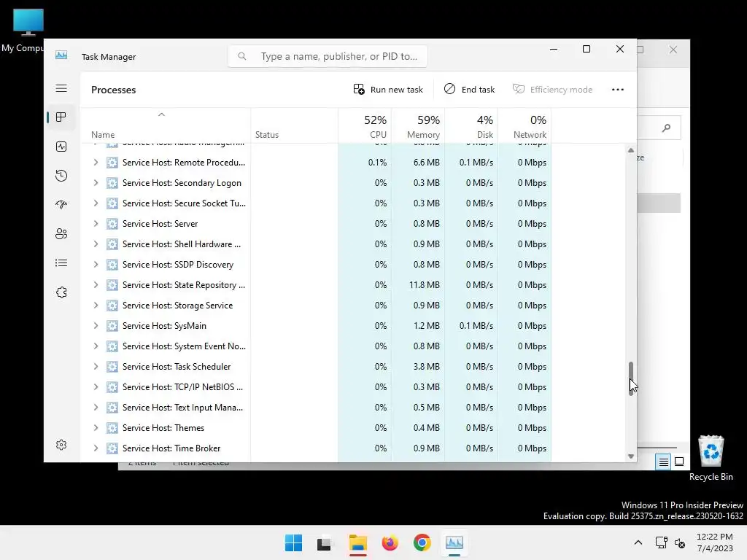Expand Service Host: State Repository row

click(x=96, y=285)
